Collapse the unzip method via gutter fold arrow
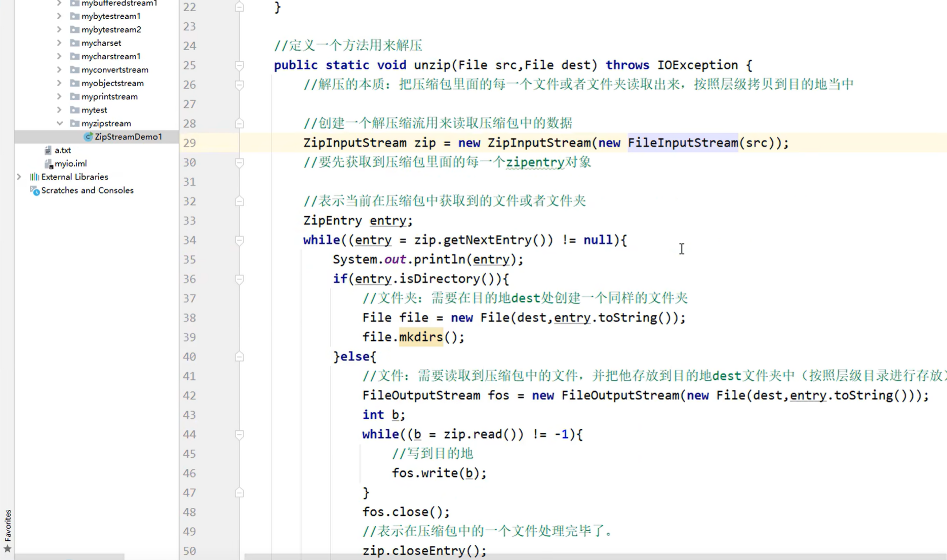Screen dimensions: 947x560 pyautogui.click(x=239, y=65)
